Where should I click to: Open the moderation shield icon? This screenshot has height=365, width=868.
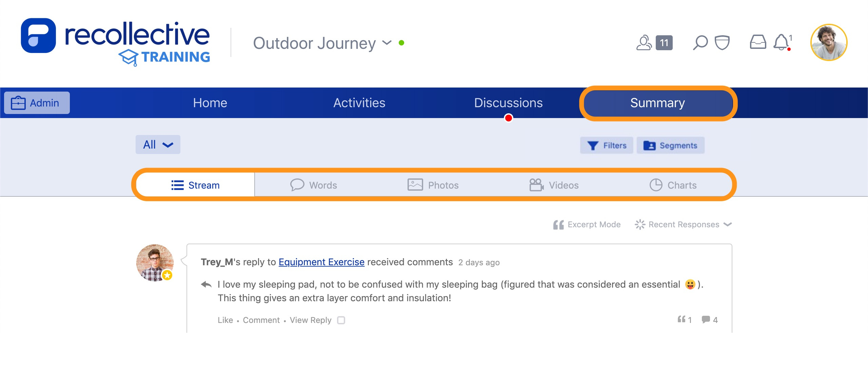[722, 42]
